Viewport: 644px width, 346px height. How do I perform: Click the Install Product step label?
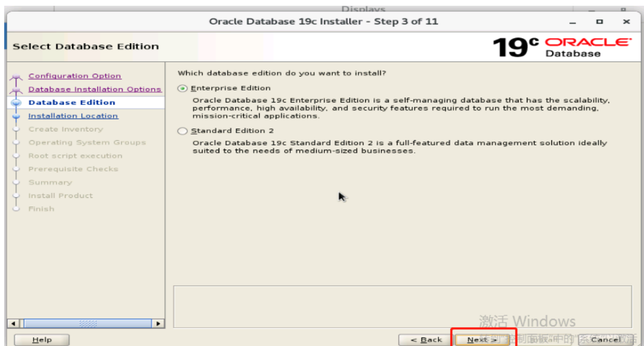tap(61, 196)
